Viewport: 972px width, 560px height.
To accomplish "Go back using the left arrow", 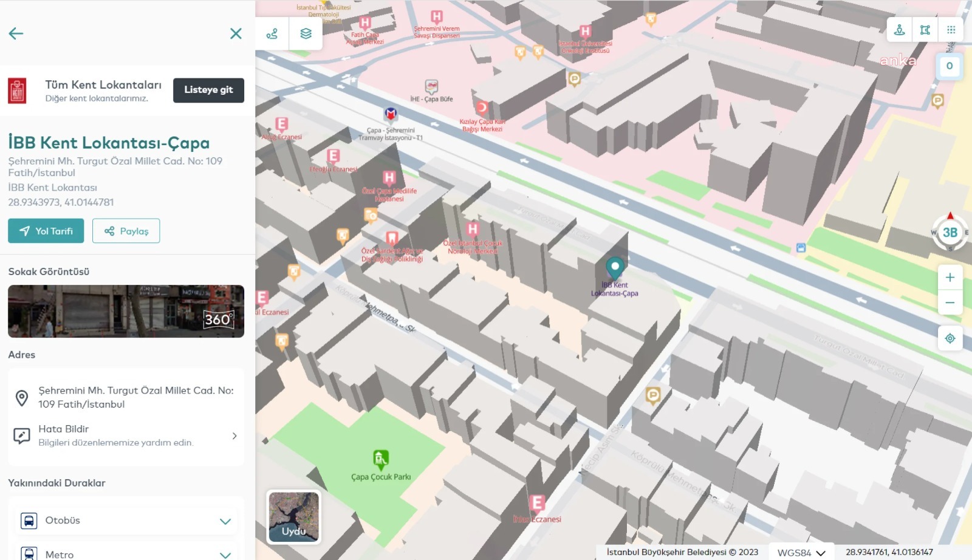I will [x=16, y=34].
